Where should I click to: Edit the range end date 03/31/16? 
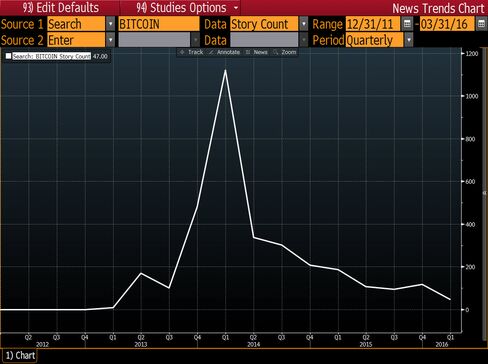447,24
